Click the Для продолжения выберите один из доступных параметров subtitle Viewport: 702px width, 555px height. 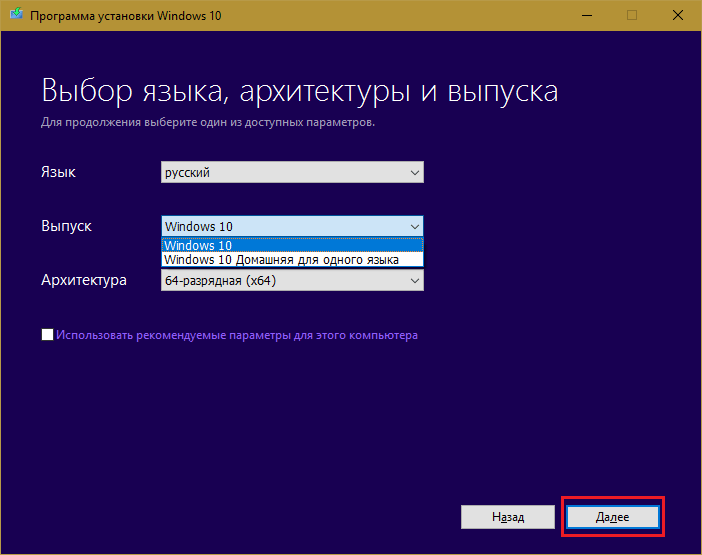point(208,122)
